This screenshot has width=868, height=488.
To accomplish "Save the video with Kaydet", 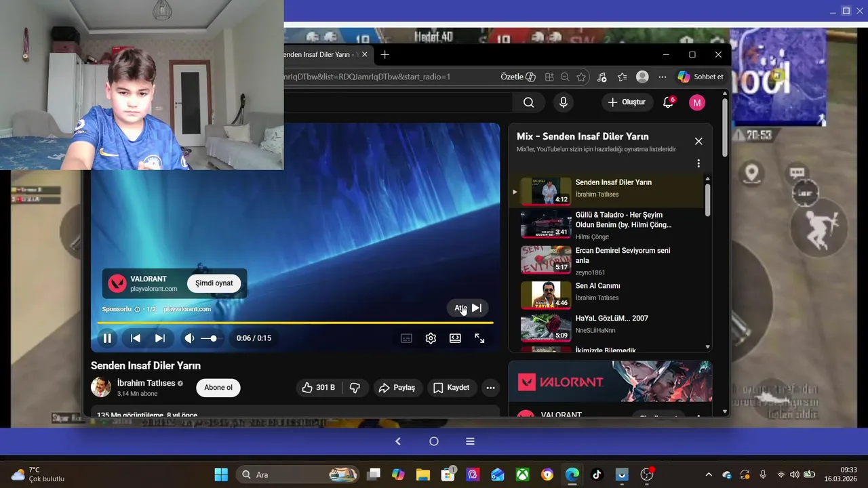I will click(x=452, y=388).
